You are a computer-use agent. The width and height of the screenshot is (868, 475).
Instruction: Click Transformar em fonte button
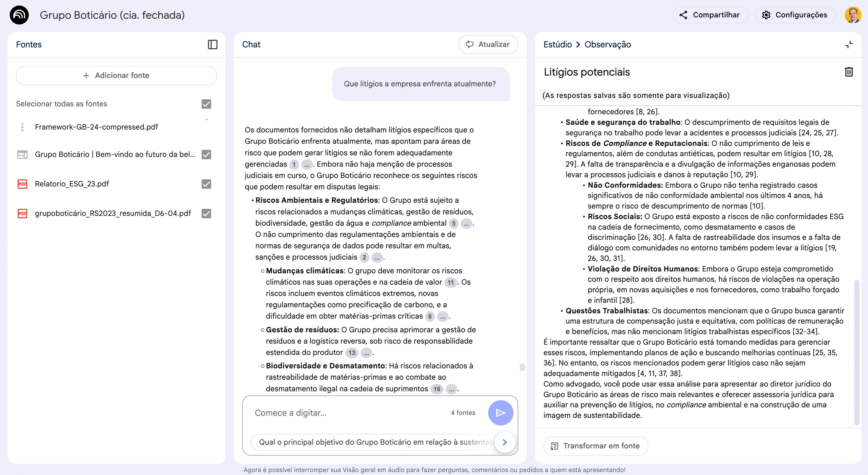[595, 446]
